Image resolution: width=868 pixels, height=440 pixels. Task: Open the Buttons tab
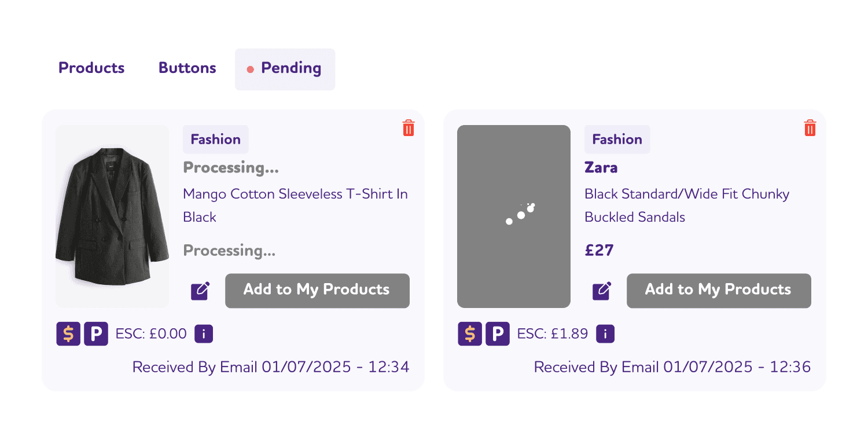[187, 68]
